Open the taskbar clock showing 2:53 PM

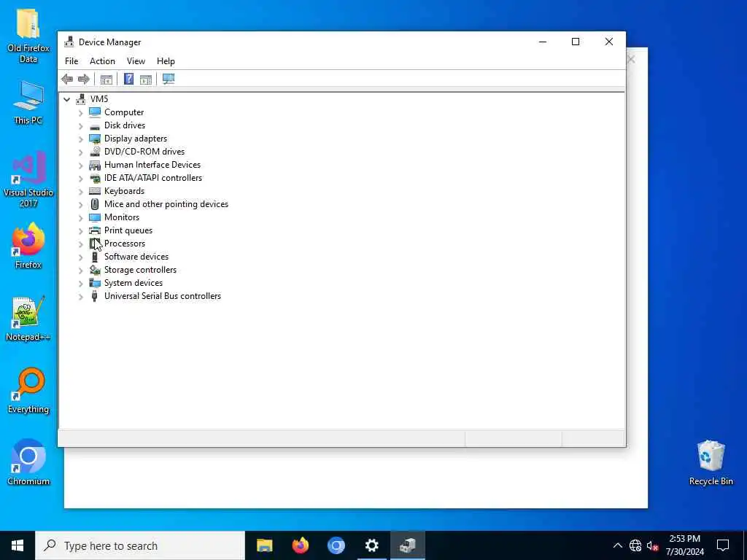pyautogui.click(x=685, y=545)
